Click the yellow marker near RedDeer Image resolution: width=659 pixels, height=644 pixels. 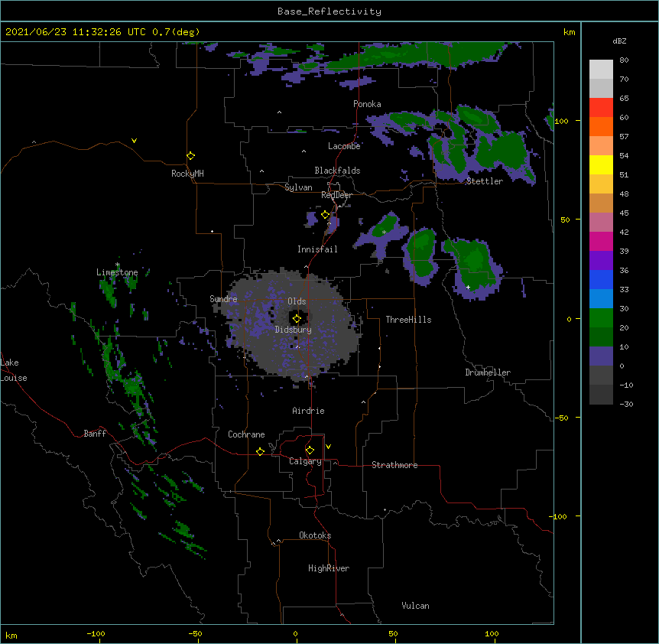(326, 215)
